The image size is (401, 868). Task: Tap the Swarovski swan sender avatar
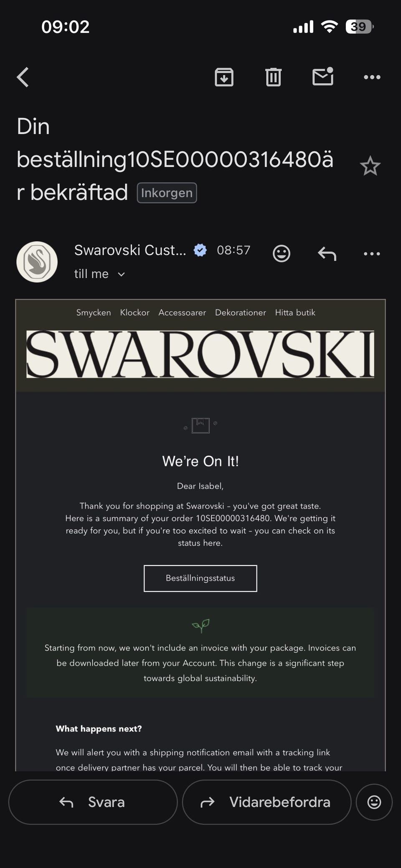pyautogui.click(x=37, y=262)
